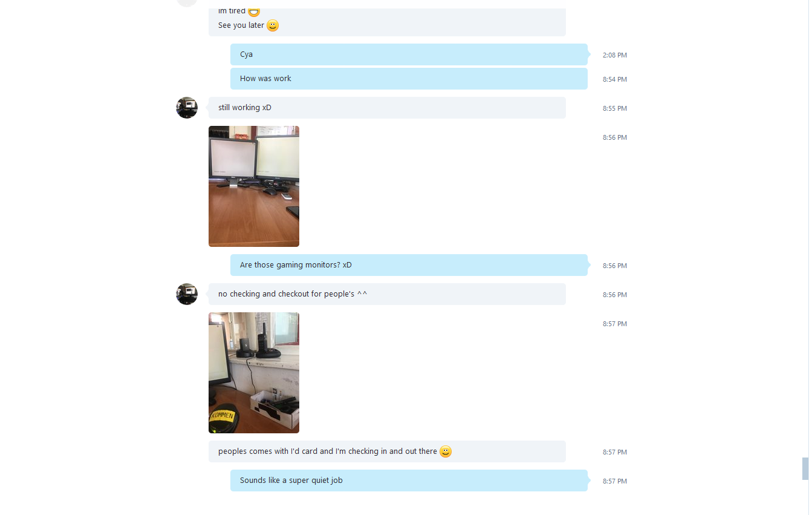Viewport: 812px width, 515px height.
Task: Click the avatar beside 'no checking and checkout'
Action: click(187, 294)
